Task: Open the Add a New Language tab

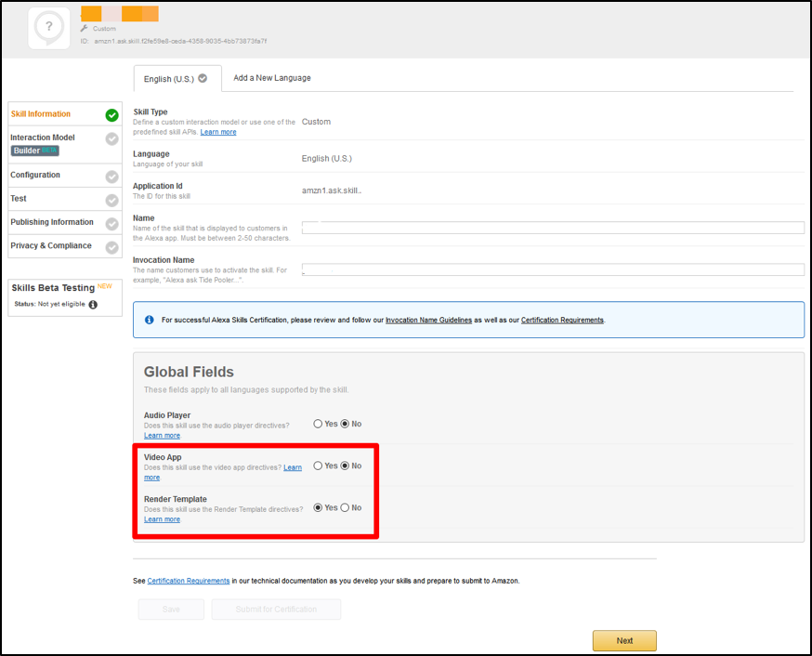Action: coord(272,78)
